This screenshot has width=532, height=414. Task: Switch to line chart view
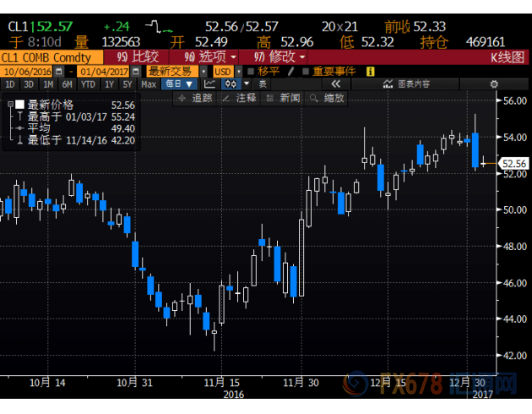(x=209, y=84)
